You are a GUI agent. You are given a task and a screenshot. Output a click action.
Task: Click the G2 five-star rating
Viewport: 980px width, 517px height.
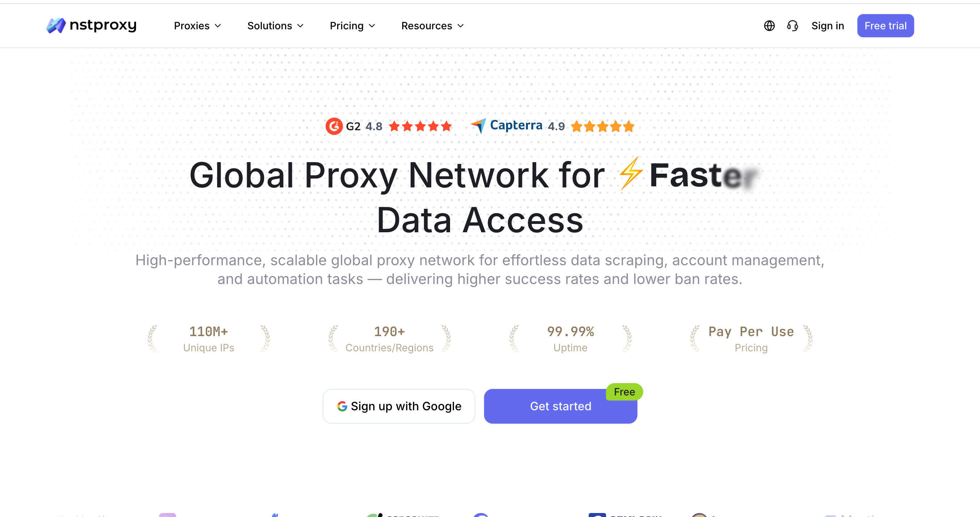click(420, 126)
